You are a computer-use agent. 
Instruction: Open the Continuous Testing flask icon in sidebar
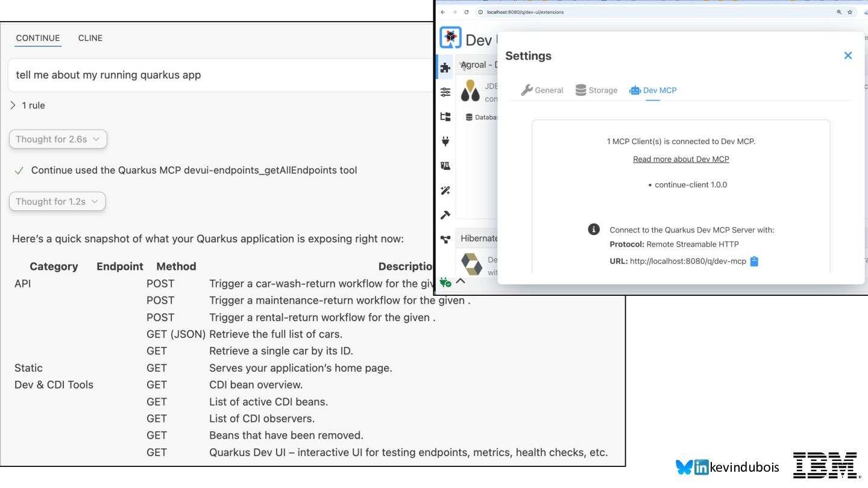pyautogui.click(x=445, y=166)
